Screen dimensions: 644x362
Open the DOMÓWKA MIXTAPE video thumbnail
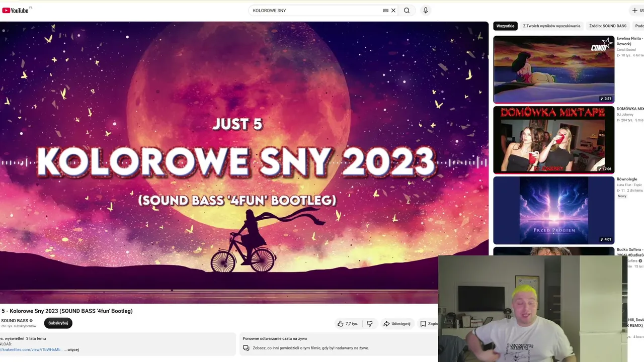[x=553, y=140]
